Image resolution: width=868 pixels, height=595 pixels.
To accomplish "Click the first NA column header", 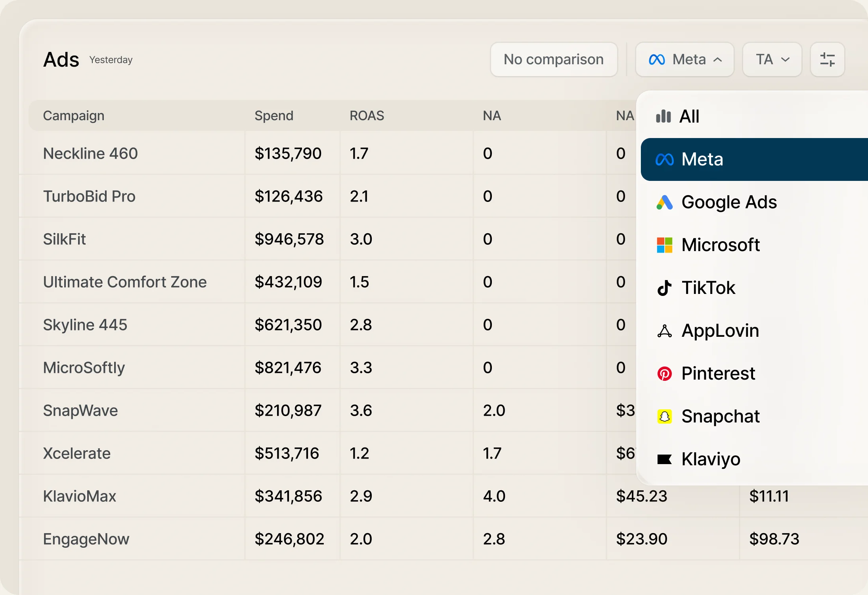I will 492,116.
